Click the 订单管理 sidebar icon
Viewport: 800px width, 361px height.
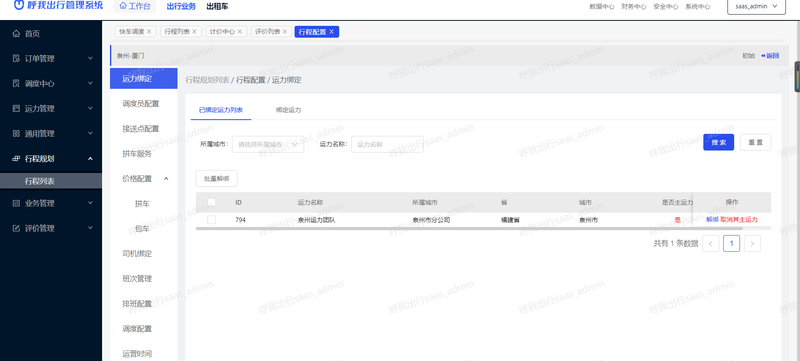point(16,59)
